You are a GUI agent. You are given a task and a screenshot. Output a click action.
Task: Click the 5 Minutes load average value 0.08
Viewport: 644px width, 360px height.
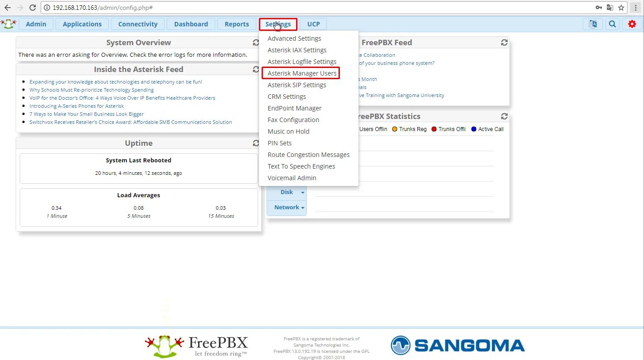pyautogui.click(x=139, y=208)
